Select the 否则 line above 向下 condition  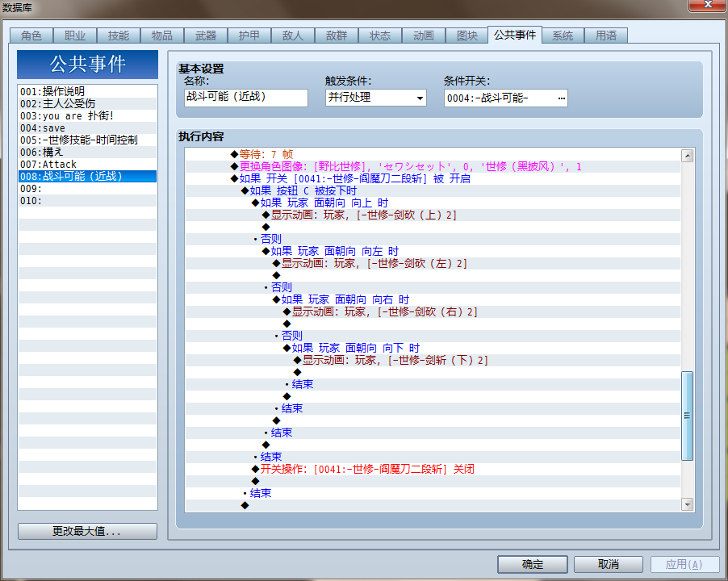433,336
